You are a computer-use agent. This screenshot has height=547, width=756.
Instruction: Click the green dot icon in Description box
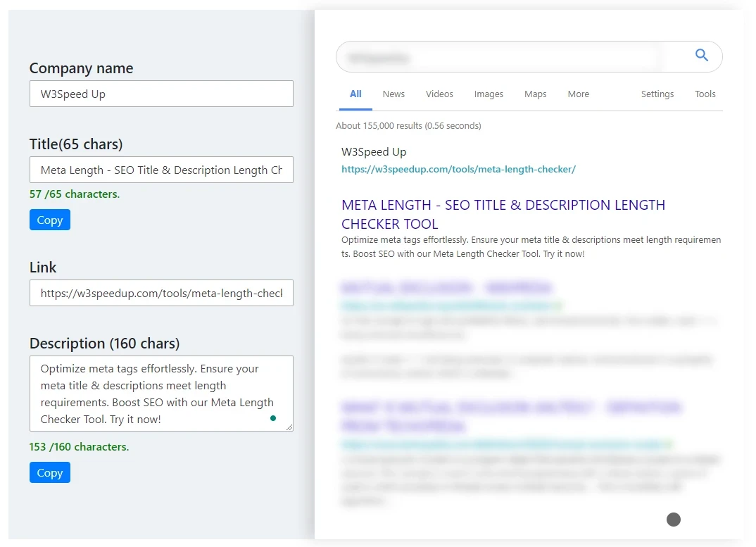click(273, 418)
